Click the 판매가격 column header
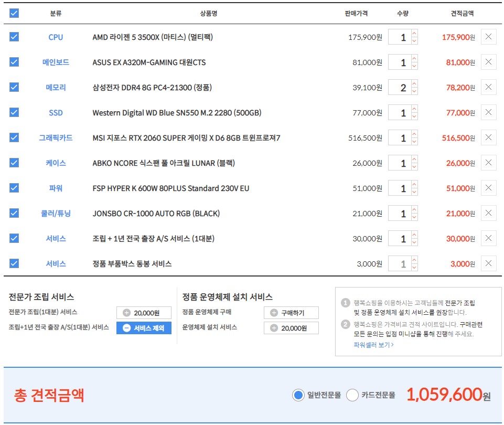 (356, 13)
